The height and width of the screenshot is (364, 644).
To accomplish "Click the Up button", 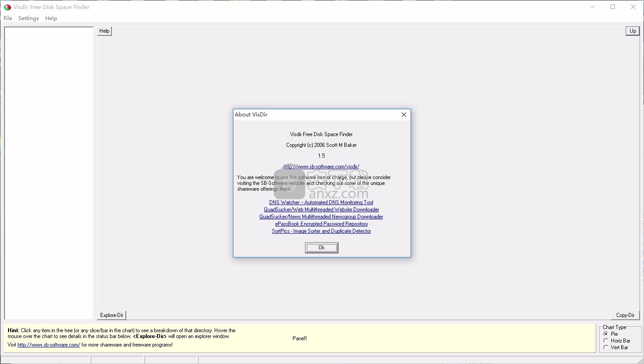I will click(x=632, y=31).
